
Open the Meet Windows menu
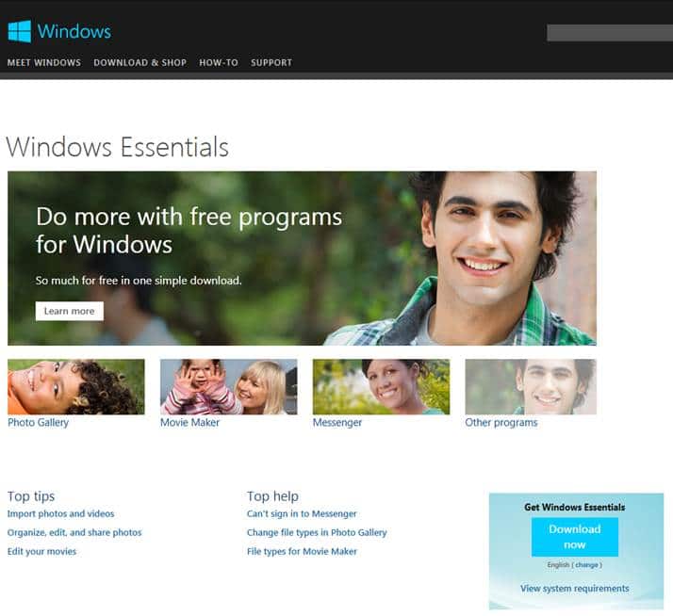pyautogui.click(x=43, y=62)
